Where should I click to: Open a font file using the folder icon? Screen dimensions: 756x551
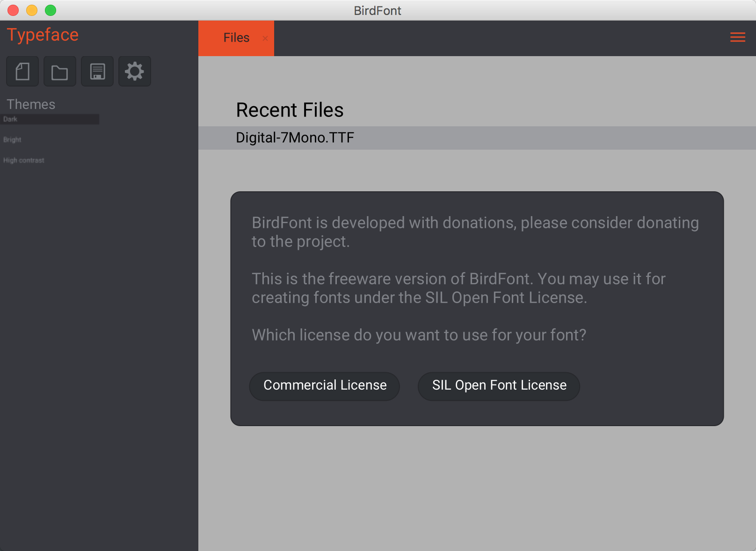[60, 72]
